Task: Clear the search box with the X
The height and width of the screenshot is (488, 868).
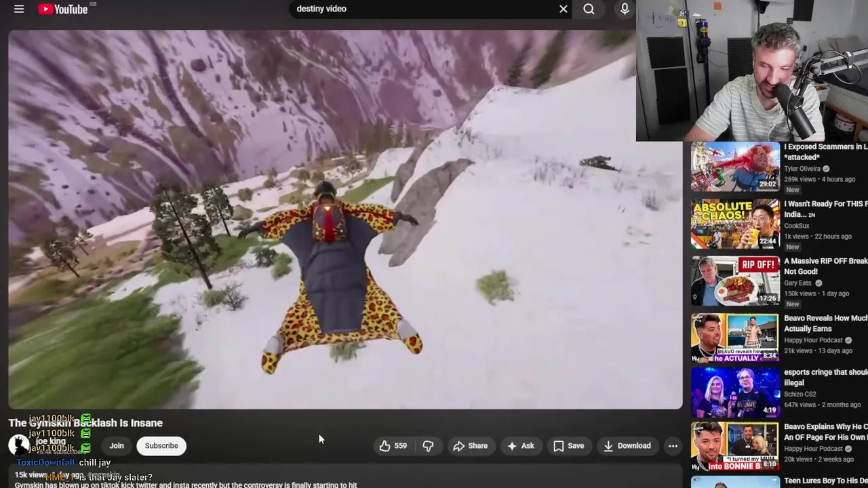Action: pyautogui.click(x=564, y=9)
